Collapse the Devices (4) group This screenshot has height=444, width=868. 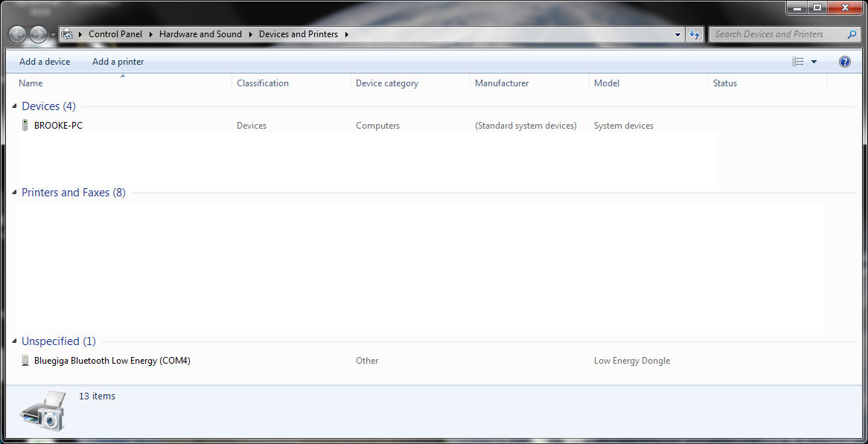click(x=15, y=106)
